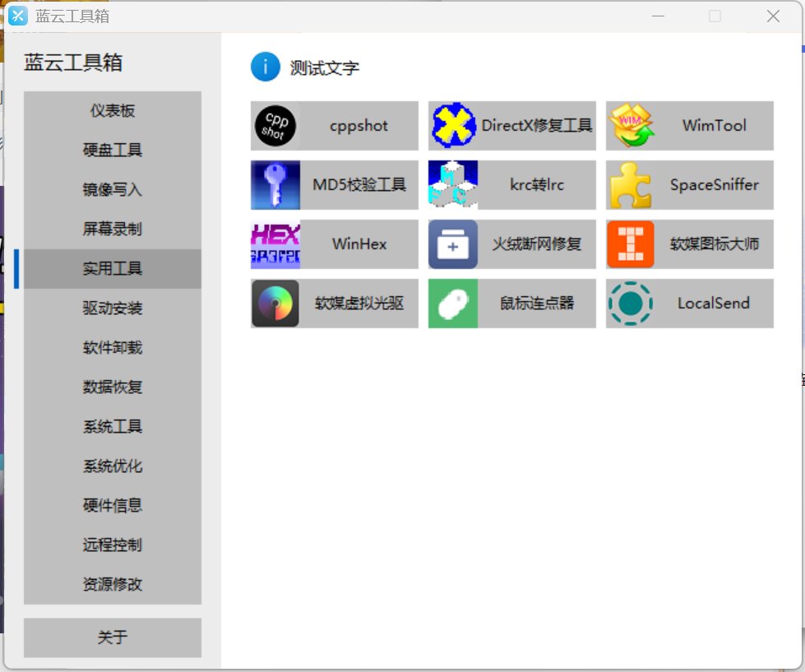Click the WimTool icon
The height and width of the screenshot is (672, 805).
631,126
